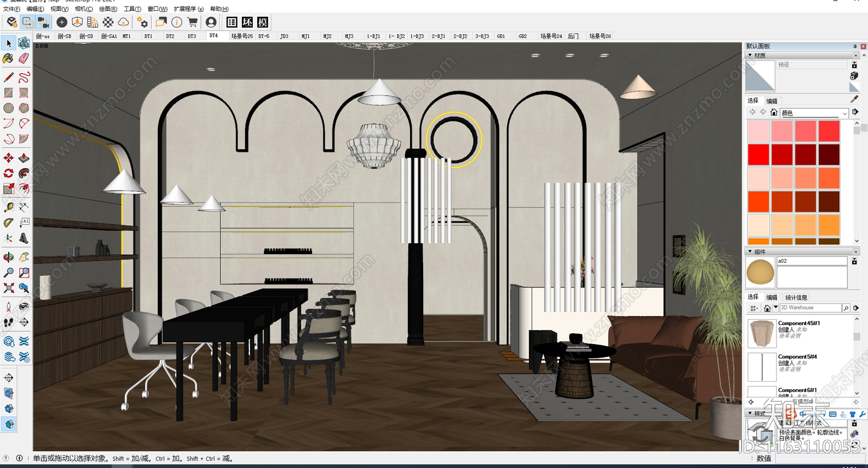Collapse the 组件 Components panel
868x468 pixels.
pyautogui.click(x=750, y=252)
